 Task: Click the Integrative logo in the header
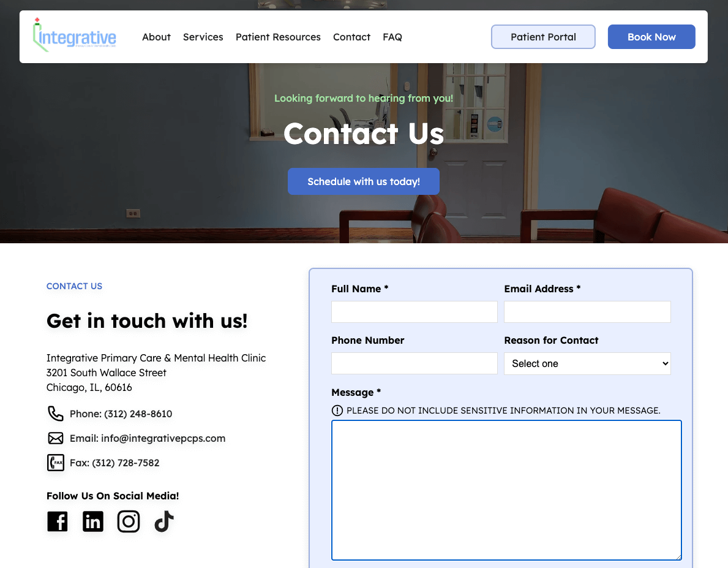[74, 36]
